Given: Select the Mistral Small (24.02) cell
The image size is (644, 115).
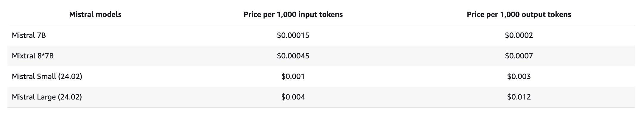Looking at the screenshot, I should pos(47,77).
